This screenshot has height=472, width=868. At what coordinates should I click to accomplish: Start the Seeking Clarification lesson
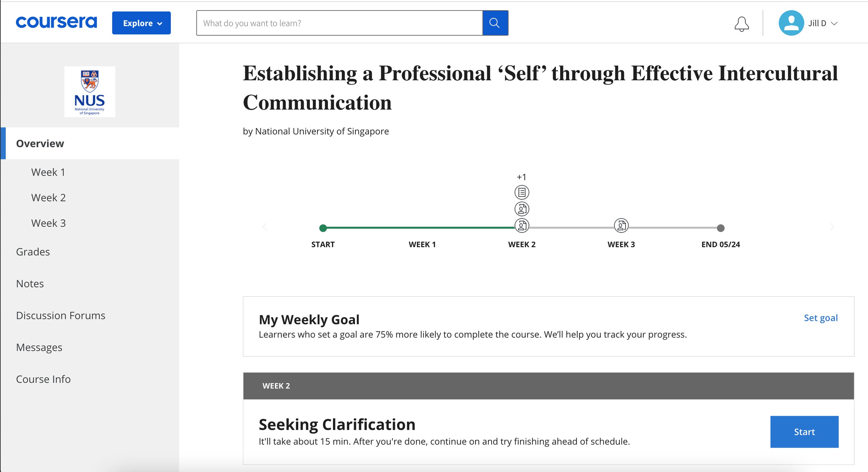point(804,432)
